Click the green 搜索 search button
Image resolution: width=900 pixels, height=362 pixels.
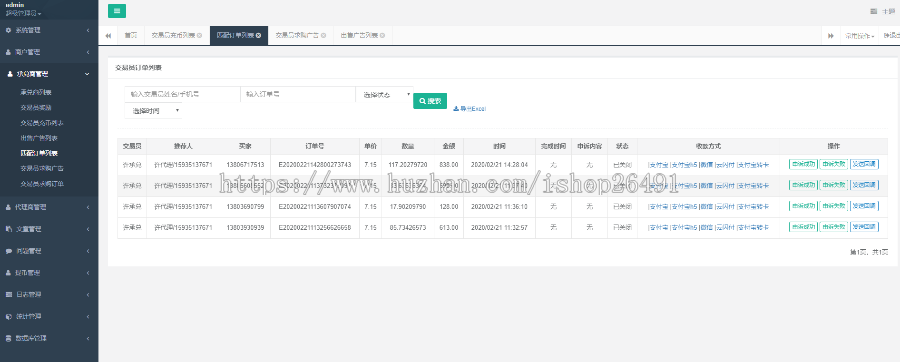coord(430,101)
